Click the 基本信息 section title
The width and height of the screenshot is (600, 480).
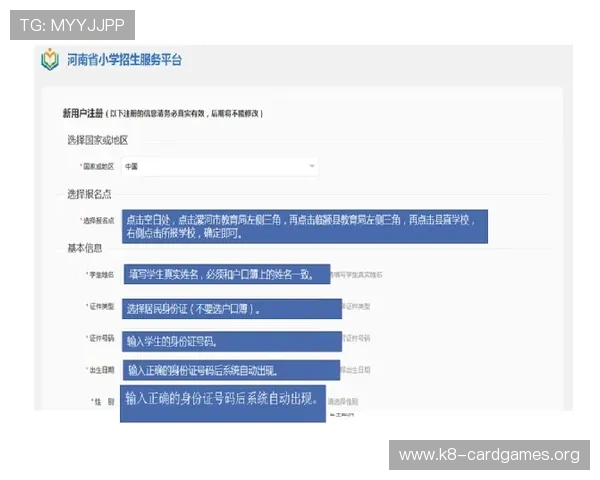click(x=85, y=248)
